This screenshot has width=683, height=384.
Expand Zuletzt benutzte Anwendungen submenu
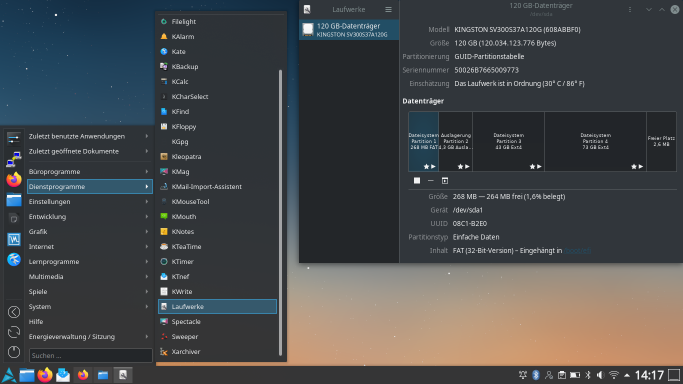tap(90, 136)
